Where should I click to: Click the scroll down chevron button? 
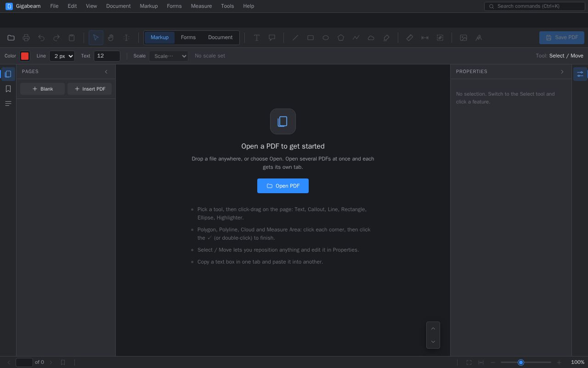tap(433, 342)
